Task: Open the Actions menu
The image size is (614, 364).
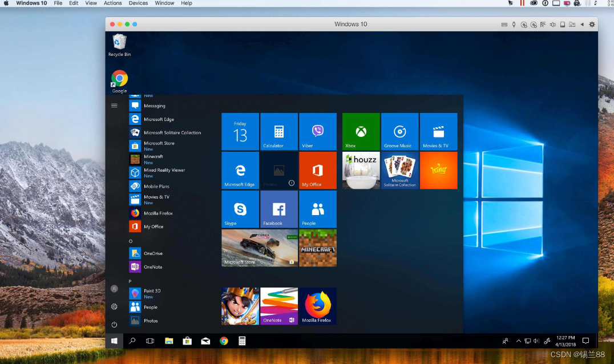Action: point(113,3)
